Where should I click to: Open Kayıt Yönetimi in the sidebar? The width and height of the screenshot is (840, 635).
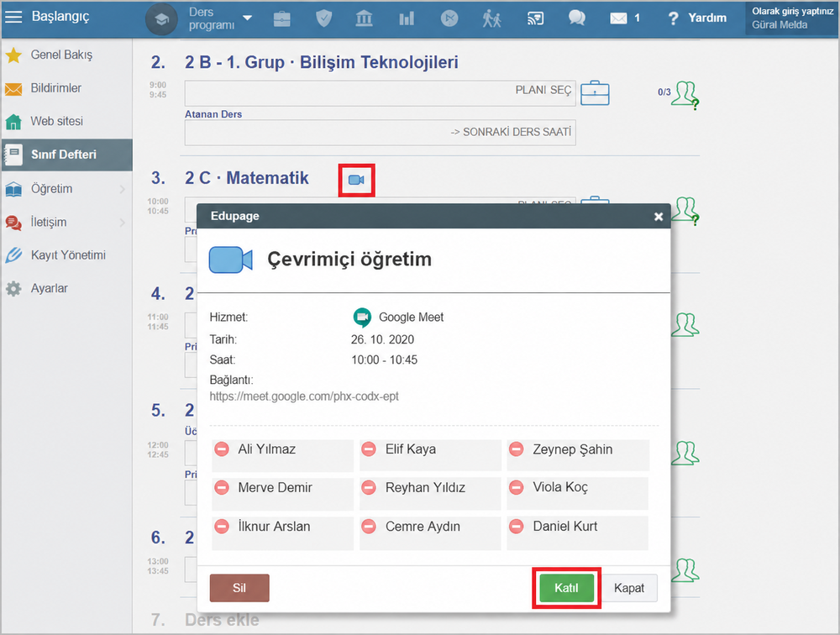(68, 255)
